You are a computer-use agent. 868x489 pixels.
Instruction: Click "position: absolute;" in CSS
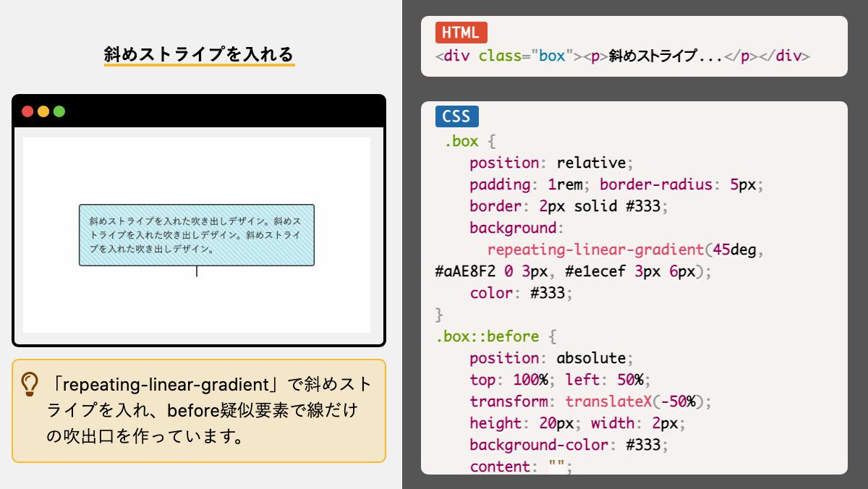[552, 358]
